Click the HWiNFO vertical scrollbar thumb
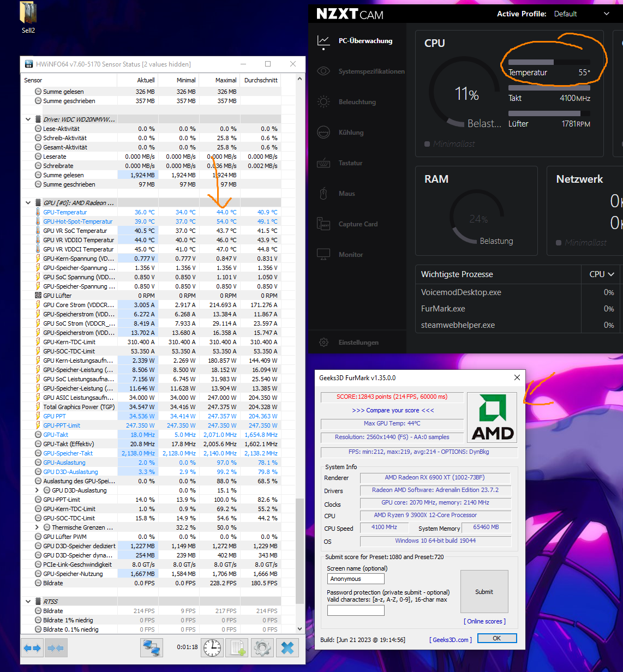Screen dimensions: 623x672 [299, 551]
